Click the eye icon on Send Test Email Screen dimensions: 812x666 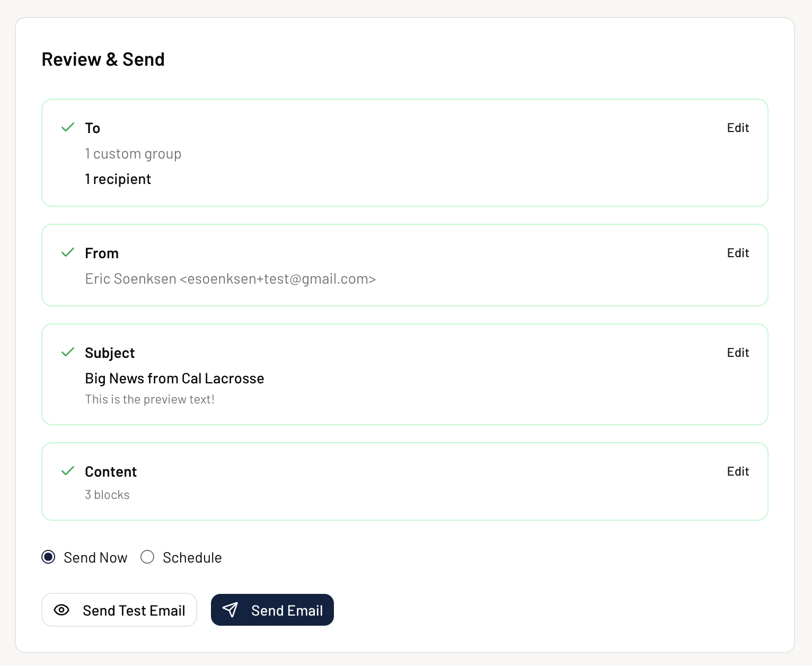pos(61,610)
